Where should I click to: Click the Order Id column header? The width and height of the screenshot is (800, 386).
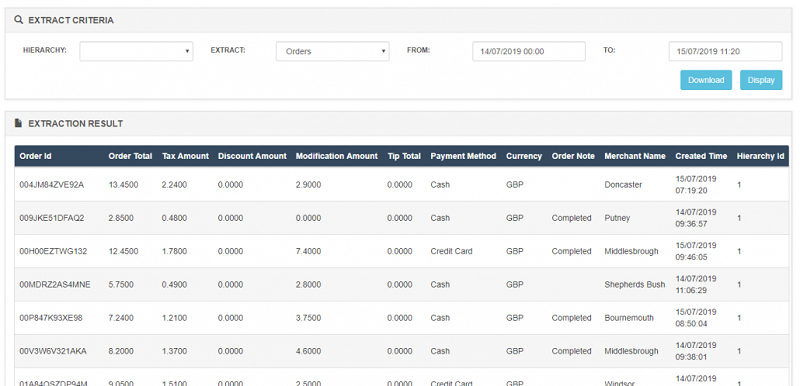(36, 156)
